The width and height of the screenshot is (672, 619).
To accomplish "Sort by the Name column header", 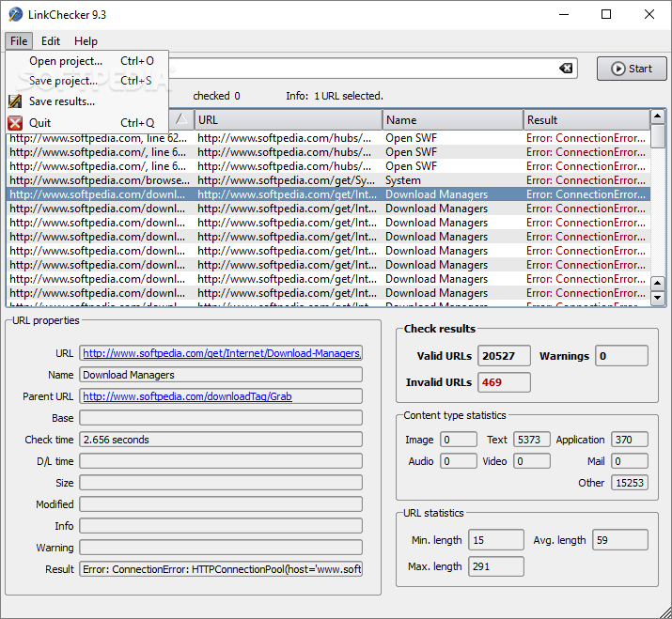I will [452, 120].
